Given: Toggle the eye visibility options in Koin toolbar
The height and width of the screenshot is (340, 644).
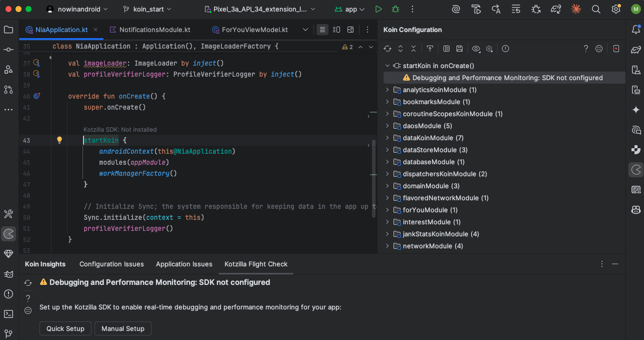Looking at the screenshot, I should click(x=475, y=49).
